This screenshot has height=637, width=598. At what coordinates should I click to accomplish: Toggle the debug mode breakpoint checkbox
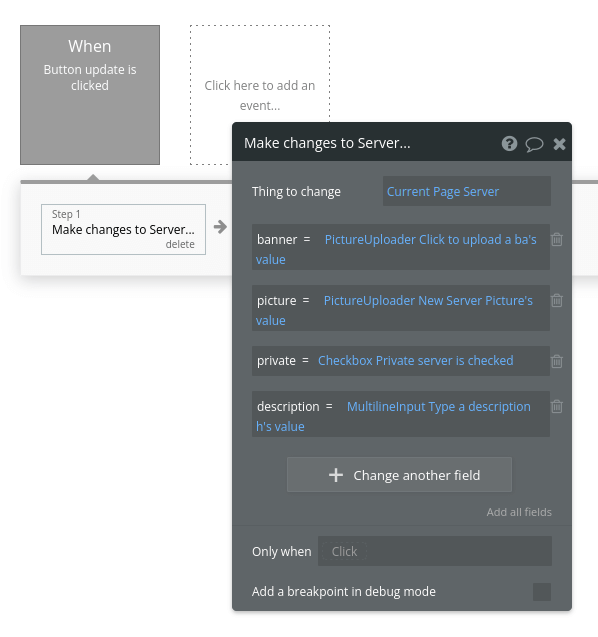542,592
